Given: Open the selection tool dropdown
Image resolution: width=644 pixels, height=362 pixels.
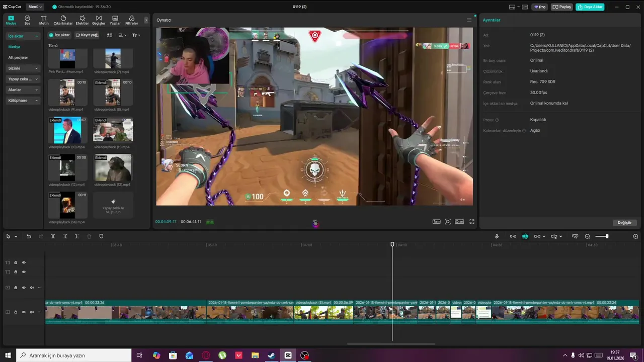Looking at the screenshot, I should coord(16,236).
